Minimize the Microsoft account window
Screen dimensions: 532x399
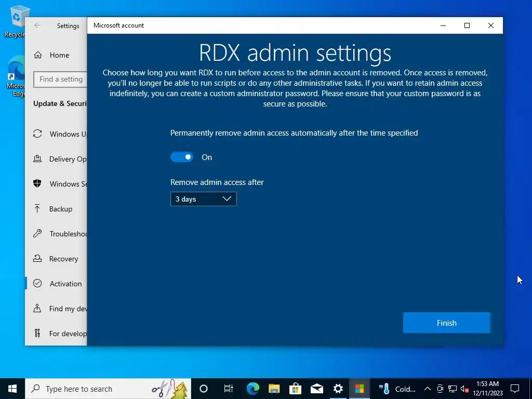click(443, 25)
